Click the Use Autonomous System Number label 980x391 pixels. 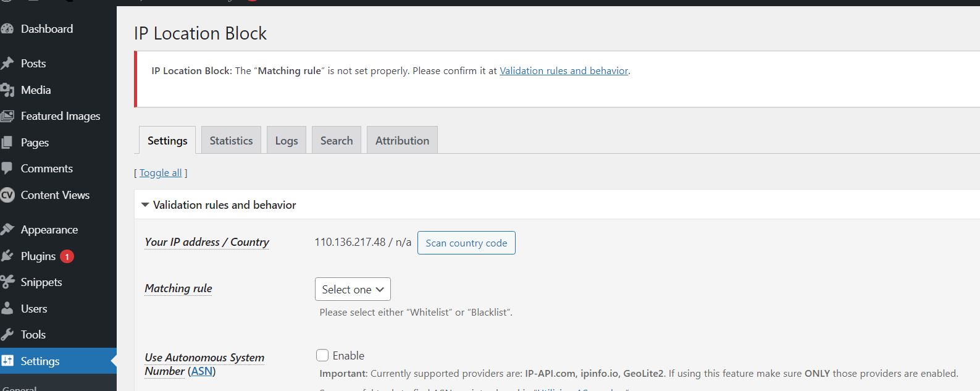coord(204,364)
